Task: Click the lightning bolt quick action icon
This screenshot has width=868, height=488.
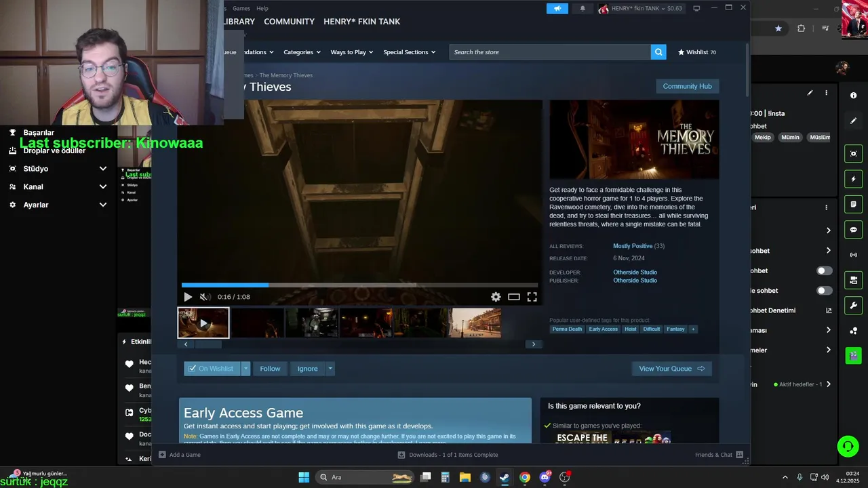Action: coord(853,179)
